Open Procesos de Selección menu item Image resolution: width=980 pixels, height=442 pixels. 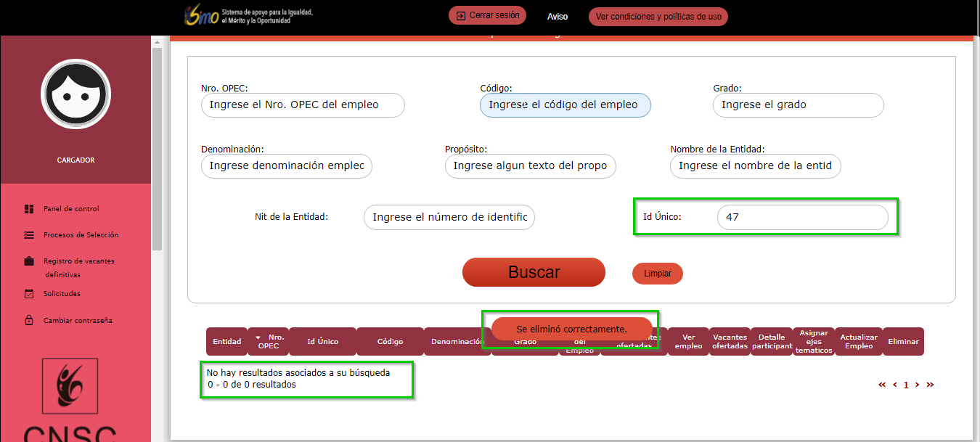click(x=81, y=235)
